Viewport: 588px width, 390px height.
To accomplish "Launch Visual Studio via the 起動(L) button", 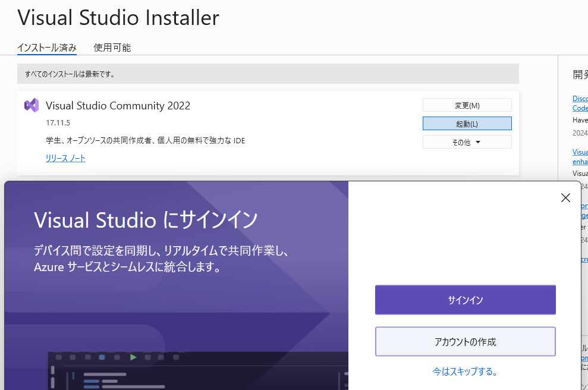I will [467, 123].
